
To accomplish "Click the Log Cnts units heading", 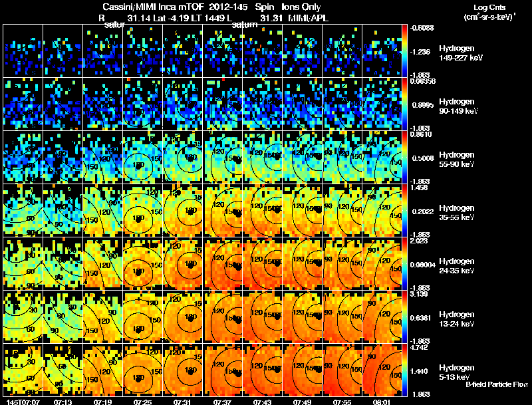I will pyautogui.click(x=489, y=12).
